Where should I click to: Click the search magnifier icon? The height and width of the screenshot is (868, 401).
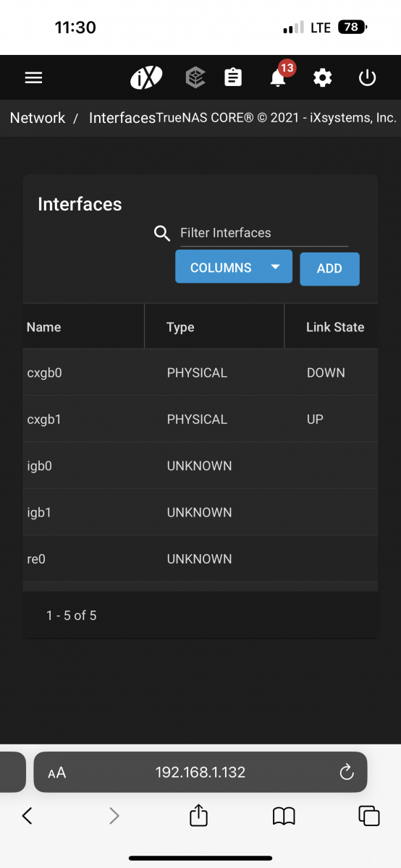tap(162, 233)
